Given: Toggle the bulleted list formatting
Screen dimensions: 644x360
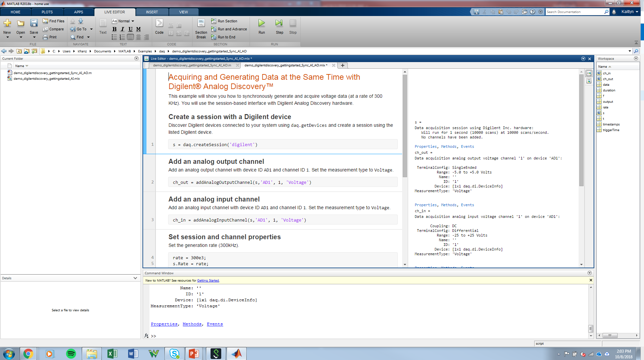Looking at the screenshot, I should coord(114,37).
